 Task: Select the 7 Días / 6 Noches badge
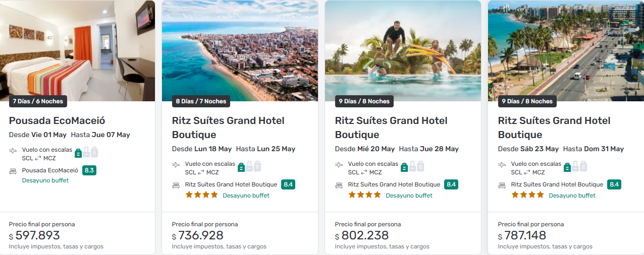click(38, 101)
